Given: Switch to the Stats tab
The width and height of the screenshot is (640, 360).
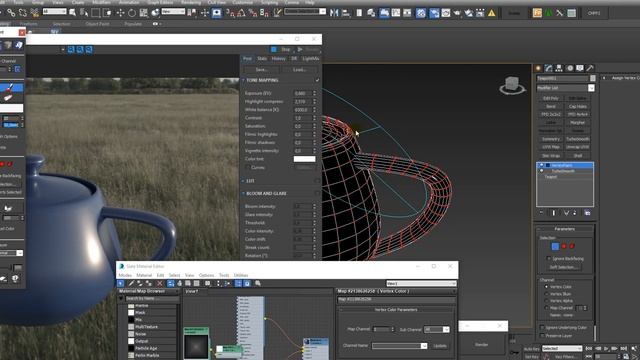Looking at the screenshot, I should [x=262, y=59].
